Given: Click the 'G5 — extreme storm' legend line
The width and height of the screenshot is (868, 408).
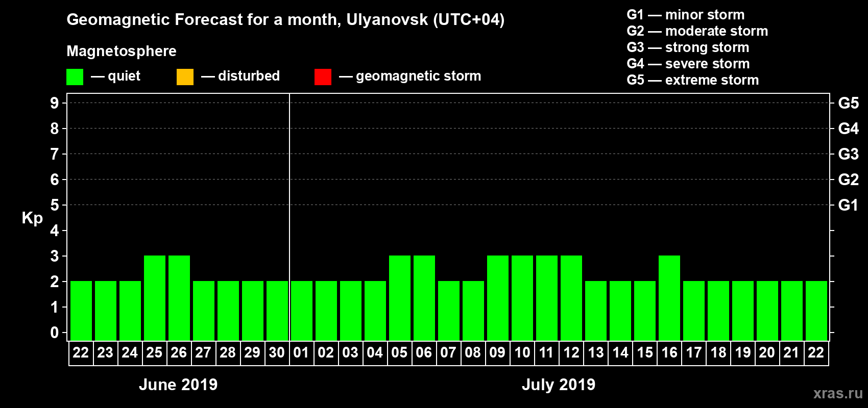Looking at the screenshot, I should tap(693, 80).
